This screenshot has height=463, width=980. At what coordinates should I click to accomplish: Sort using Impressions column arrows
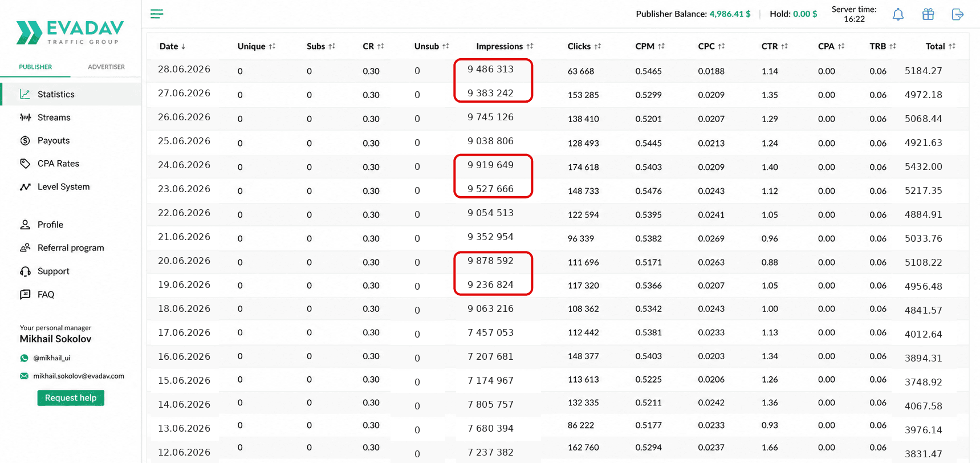pyautogui.click(x=530, y=46)
